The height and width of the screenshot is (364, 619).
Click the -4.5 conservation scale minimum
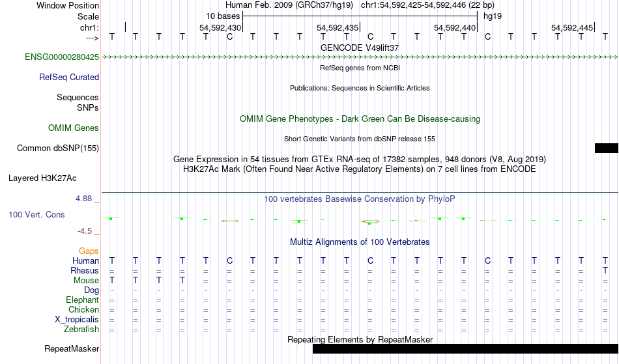85,231
